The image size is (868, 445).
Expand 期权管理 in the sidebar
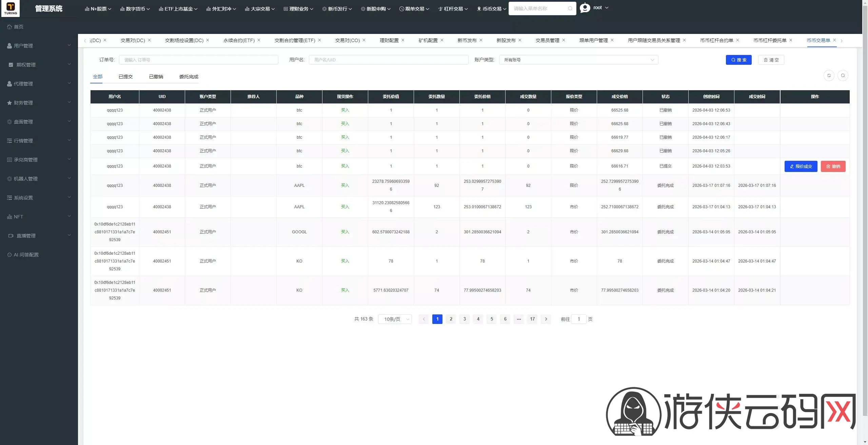pos(39,65)
